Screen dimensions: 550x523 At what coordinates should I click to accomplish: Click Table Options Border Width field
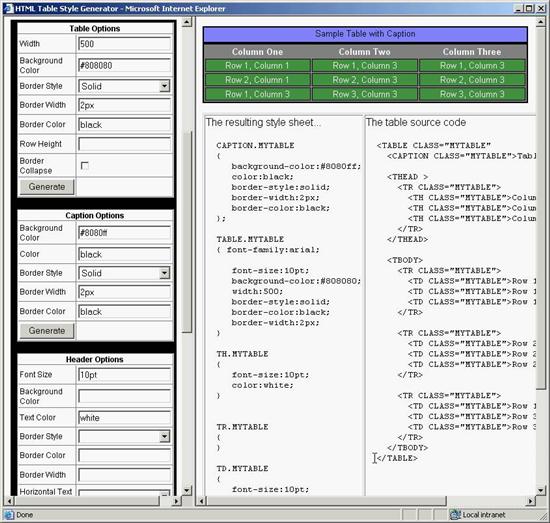(x=125, y=105)
